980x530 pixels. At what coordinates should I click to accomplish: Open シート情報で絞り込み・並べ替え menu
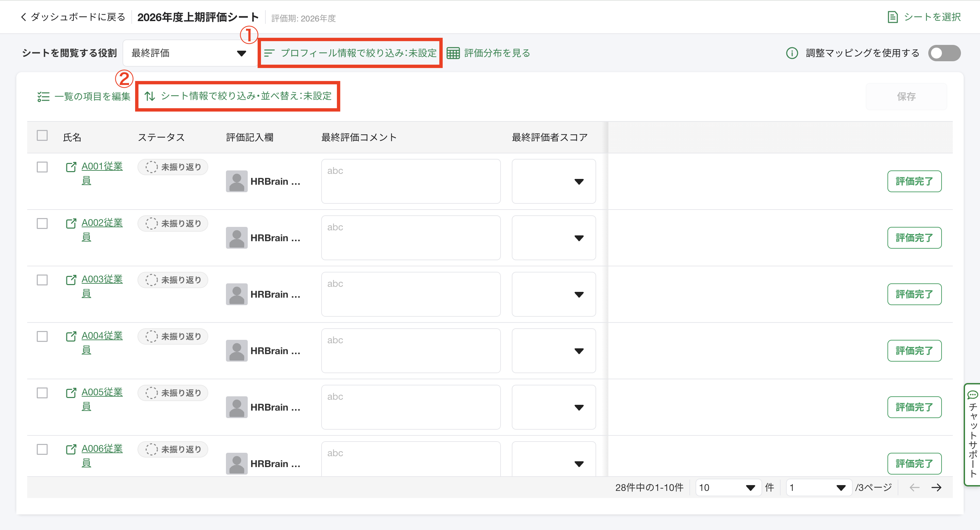(x=238, y=96)
